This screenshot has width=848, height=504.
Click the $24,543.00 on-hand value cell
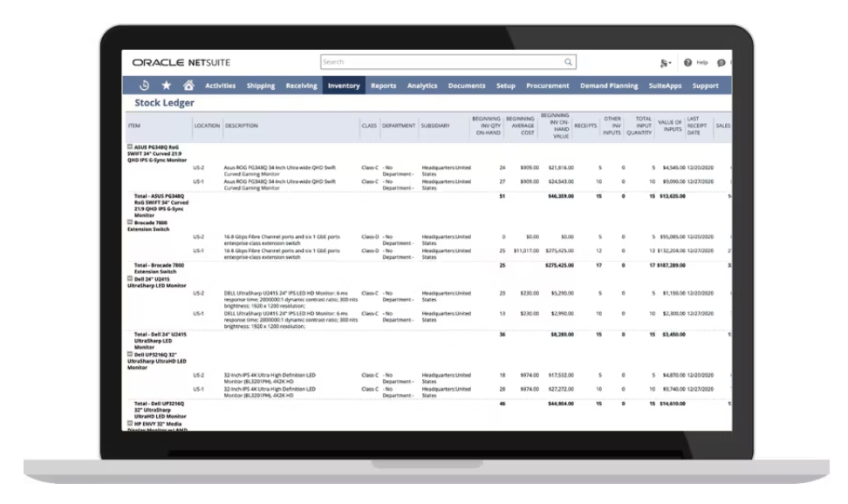click(561, 181)
